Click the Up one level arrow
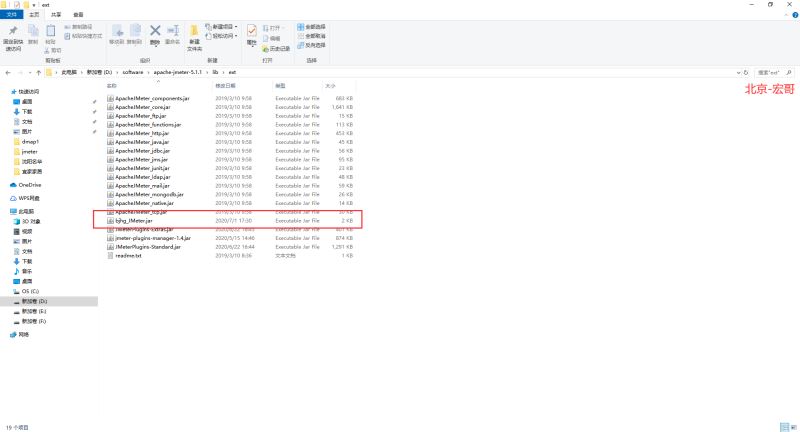Screen dimensions: 800x432 38,72
